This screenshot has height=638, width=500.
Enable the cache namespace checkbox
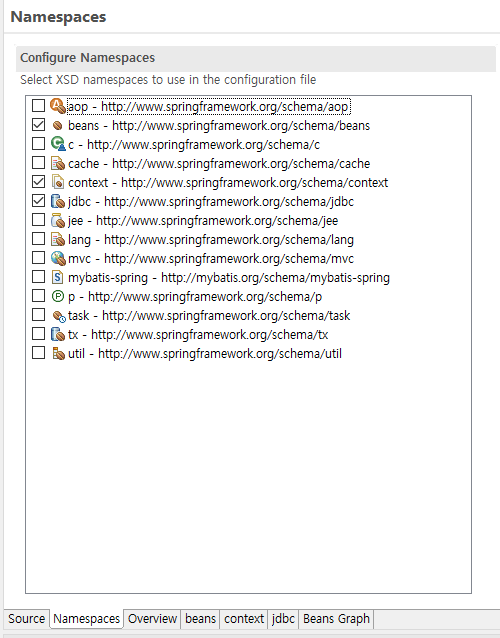pyautogui.click(x=38, y=163)
